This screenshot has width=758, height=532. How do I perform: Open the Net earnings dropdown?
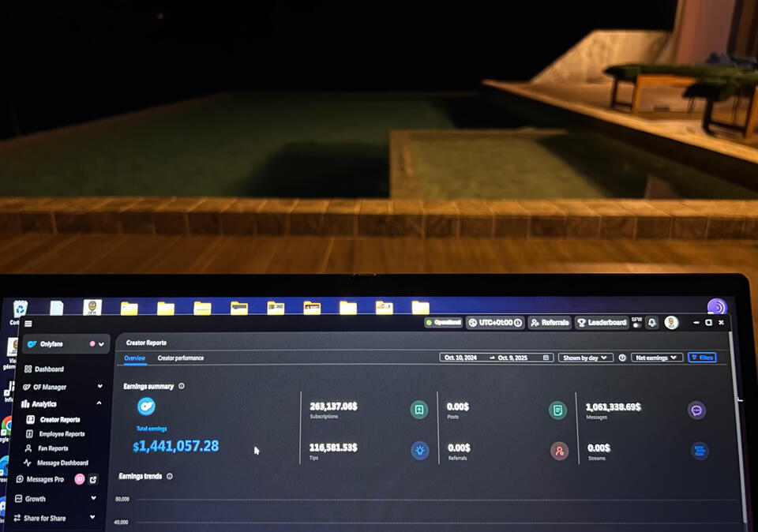657,358
